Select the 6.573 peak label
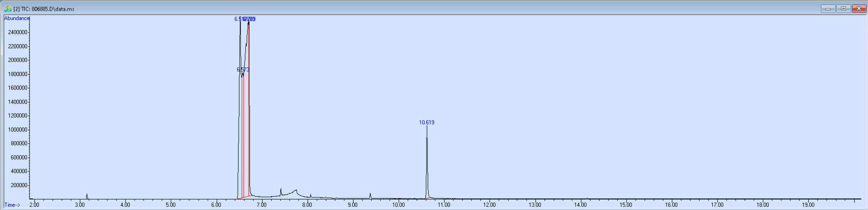The width and height of the screenshot is (868, 210). click(243, 70)
